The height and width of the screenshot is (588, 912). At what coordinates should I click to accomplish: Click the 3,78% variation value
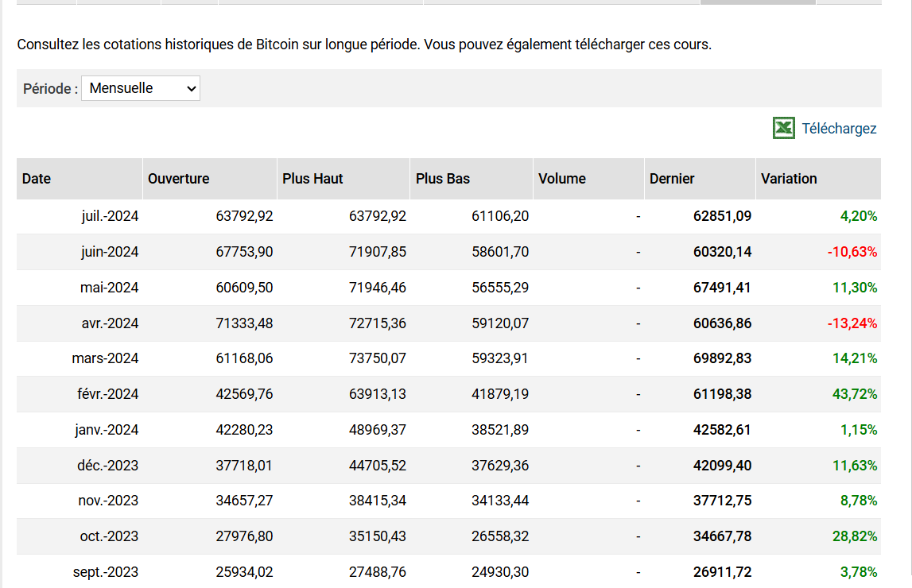pyautogui.click(x=859, y=572)
